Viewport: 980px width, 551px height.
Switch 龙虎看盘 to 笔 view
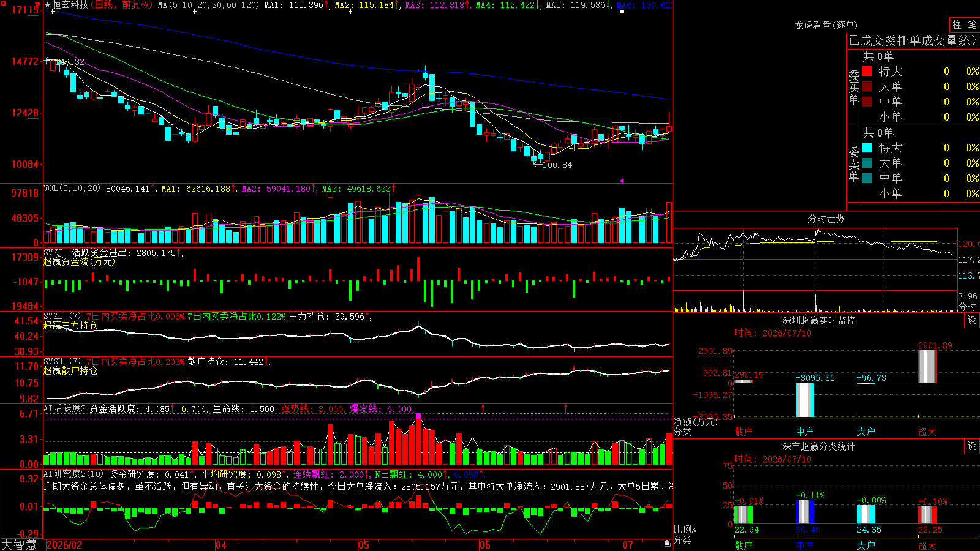point(972,25)
